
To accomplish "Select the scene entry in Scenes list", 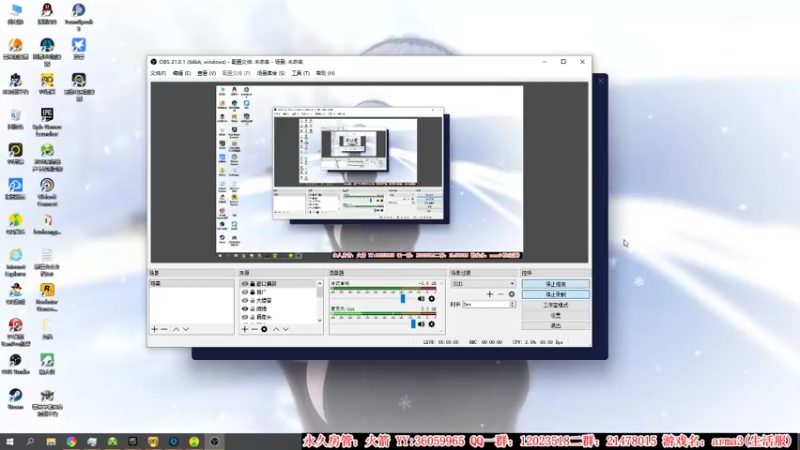I will 191,284.
